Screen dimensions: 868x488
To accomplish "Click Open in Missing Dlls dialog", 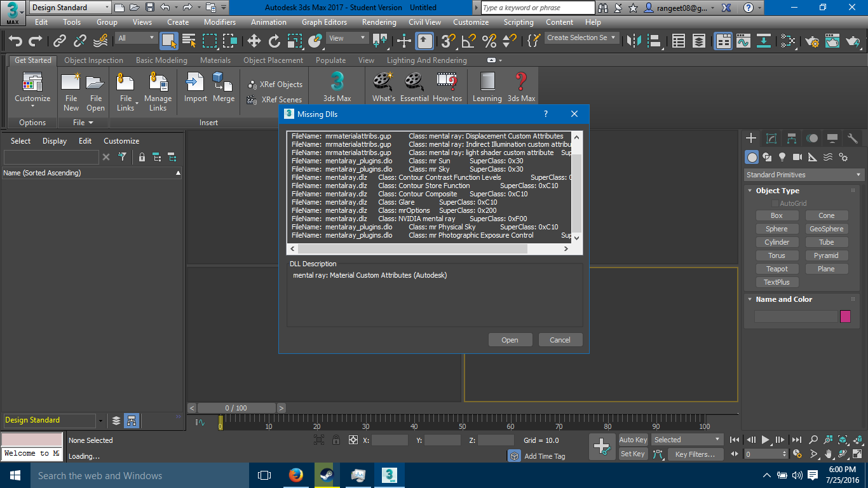I will [510, 340].
